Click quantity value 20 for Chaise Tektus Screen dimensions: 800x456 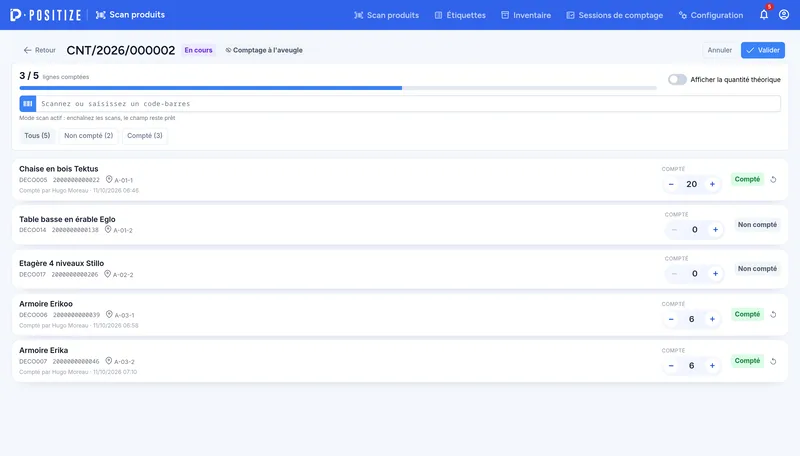(x=691, y=184)
